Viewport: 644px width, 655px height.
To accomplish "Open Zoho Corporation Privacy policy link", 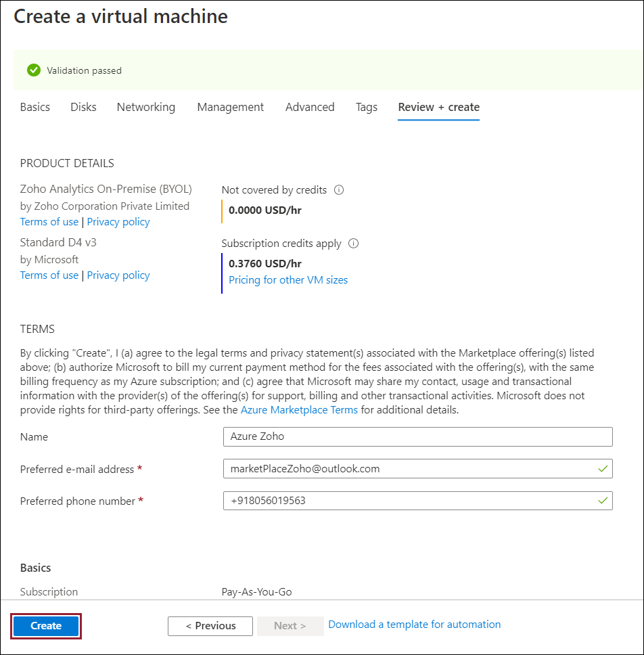I will click(x=118, y=222).
